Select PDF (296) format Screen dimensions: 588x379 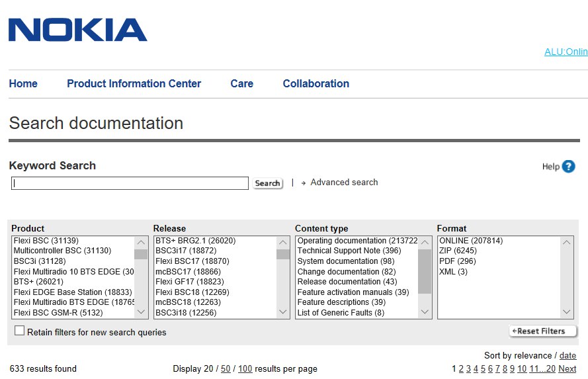coord(458,261)
